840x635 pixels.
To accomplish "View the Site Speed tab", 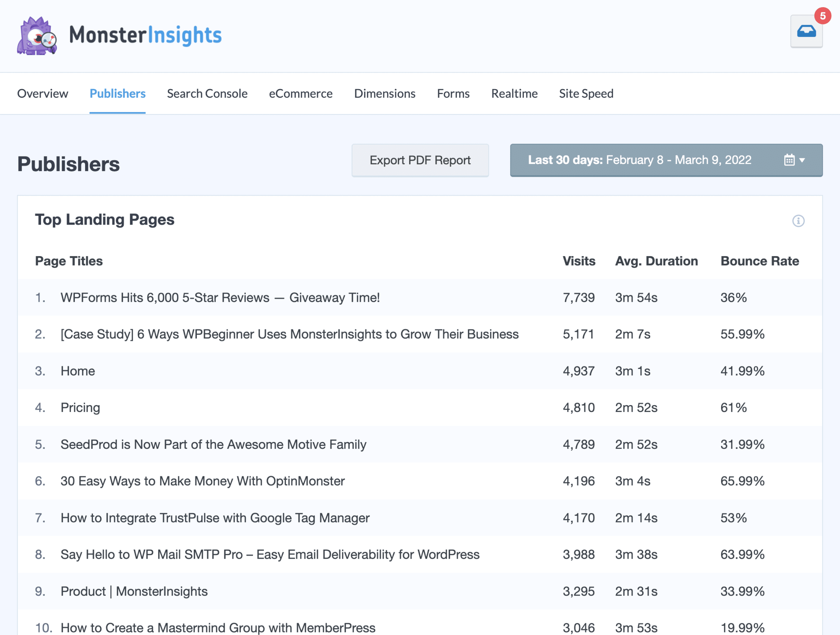I will click(x=586, y=93).
